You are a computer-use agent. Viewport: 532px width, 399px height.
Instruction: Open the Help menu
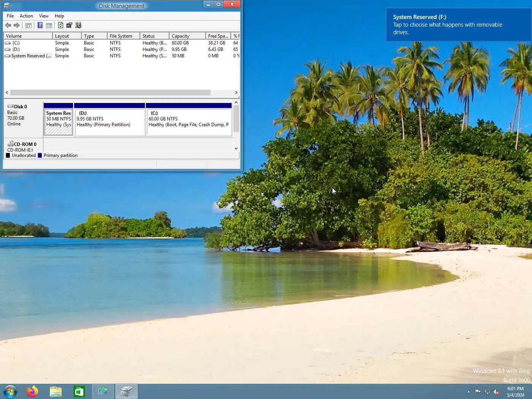click(59, 16)
